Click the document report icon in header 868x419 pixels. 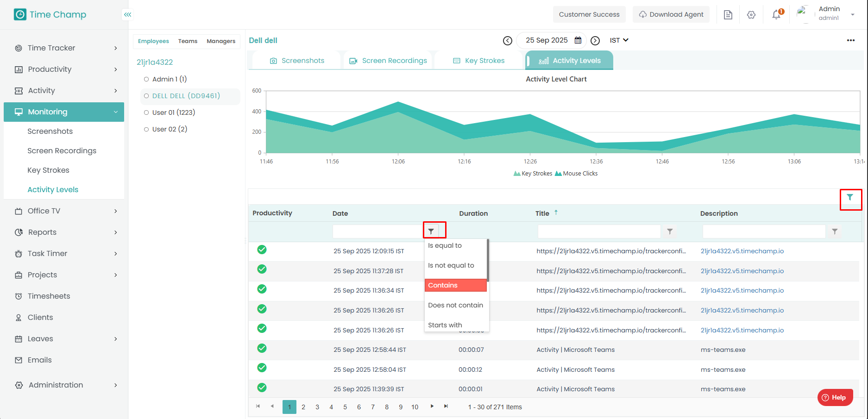(728, 15)
